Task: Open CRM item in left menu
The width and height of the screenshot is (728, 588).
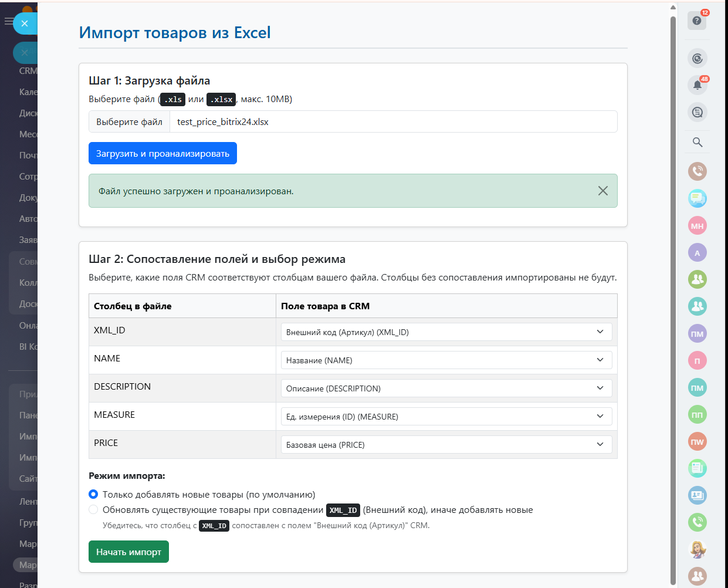Action: click(x=28, y=71)
